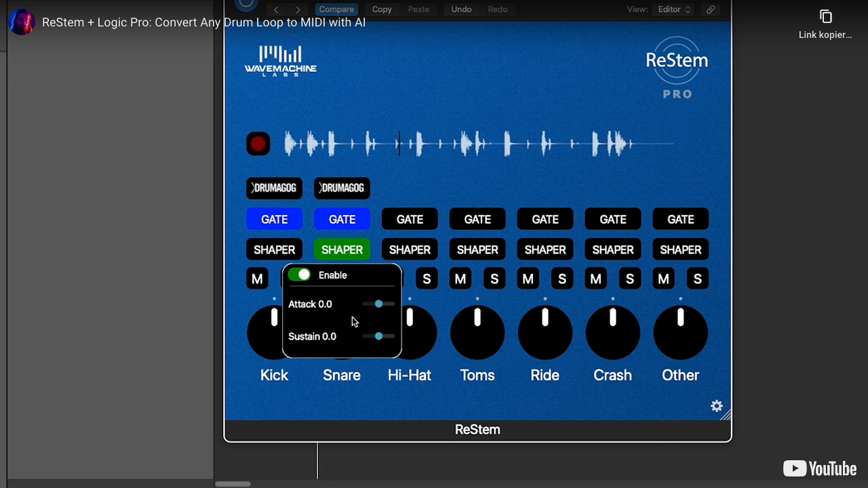Open the View Editor dropdown
This screenshot has height=488, width=868.
click(674, 9)
